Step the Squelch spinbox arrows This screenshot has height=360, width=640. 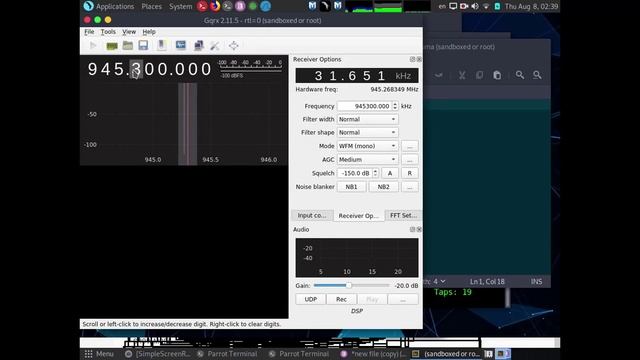(375, 173)
